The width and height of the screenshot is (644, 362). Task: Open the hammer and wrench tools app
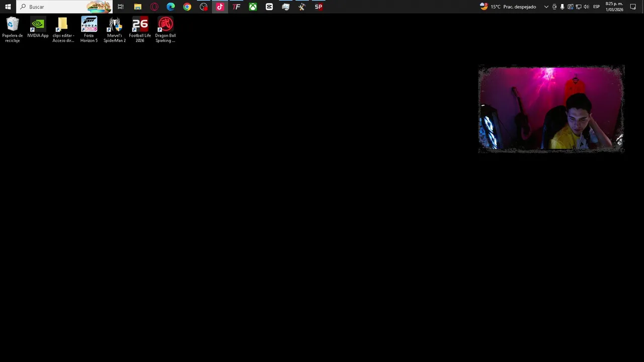click(x=302, y=7)
